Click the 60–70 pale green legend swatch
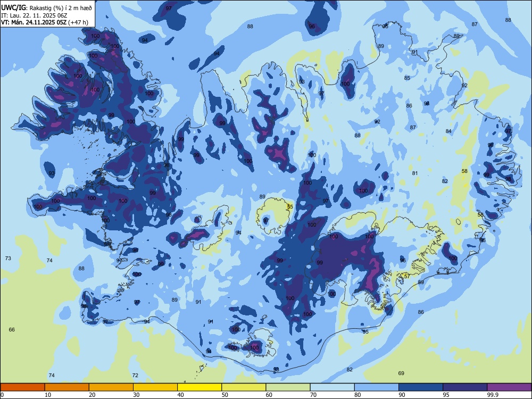Image resolution: width=532 pixels, height=399 pixels. pyautogui.click(x=288, y=387)
